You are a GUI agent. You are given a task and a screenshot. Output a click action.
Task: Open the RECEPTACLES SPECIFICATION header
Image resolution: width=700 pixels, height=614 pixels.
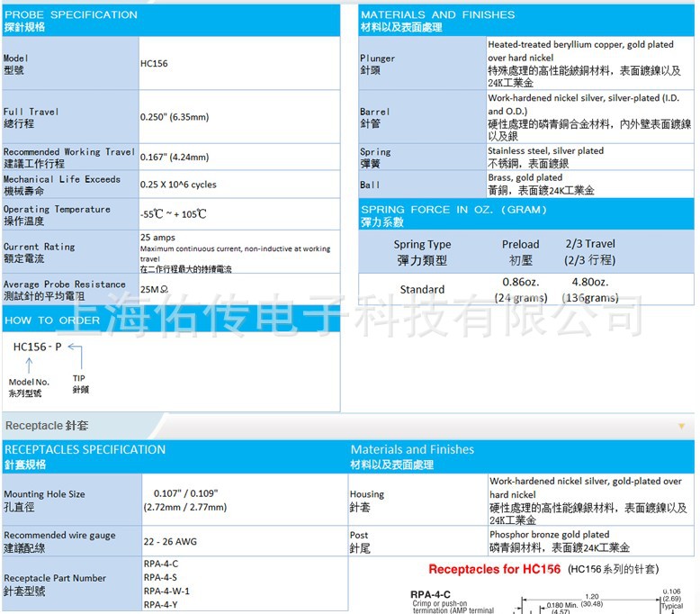85,449
